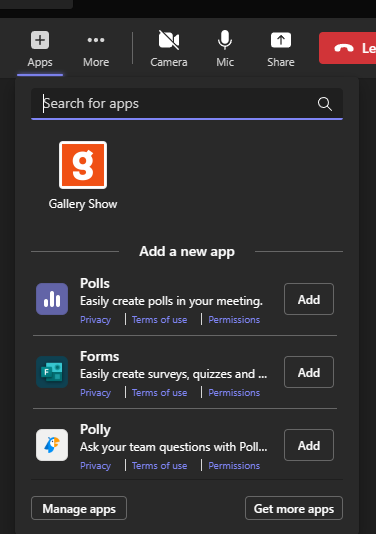376x534 pixels.
Task: Turn on the Camera
Action: (x=169, y=49)
